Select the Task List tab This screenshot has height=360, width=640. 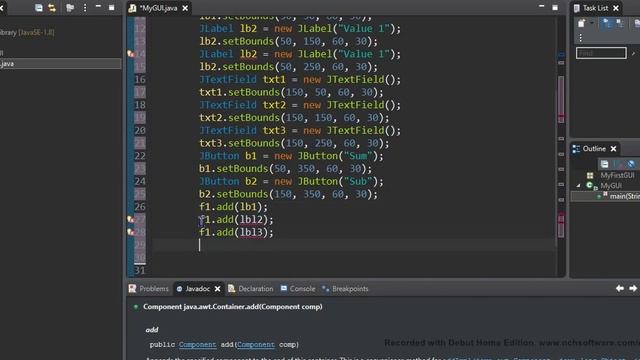(x=595, y=8)
